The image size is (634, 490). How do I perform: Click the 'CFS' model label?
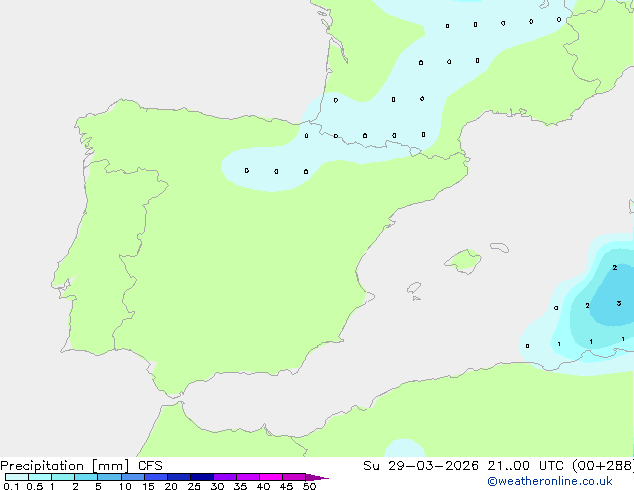150,466
